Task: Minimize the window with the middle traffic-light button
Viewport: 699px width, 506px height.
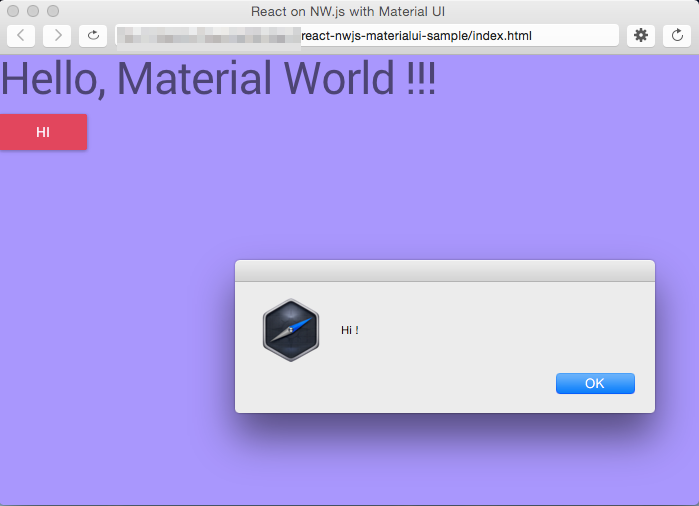Action: click(33, 11)
